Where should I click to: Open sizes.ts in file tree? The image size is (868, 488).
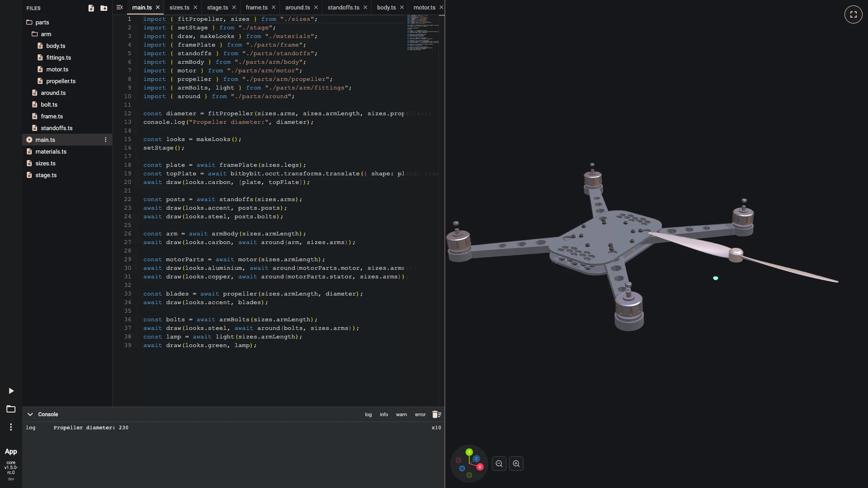point(45,163)
